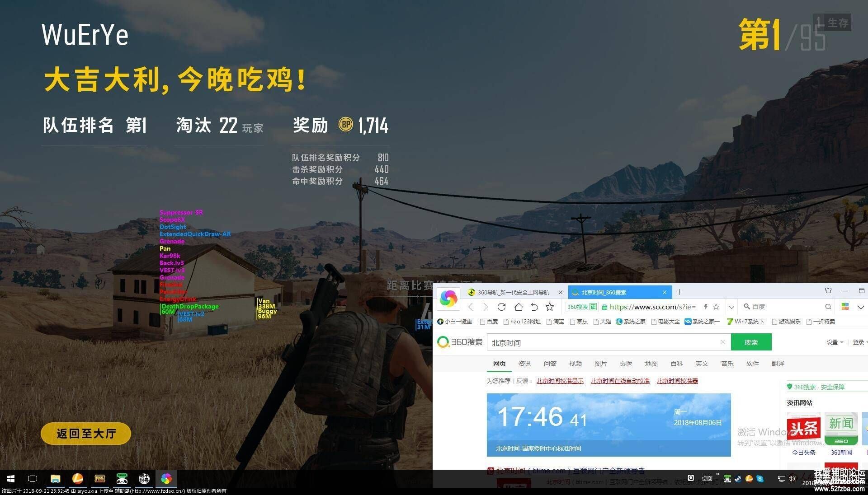Select the 视频 search category tab
The height and width of the screenshot is (495, 868).
click(575, 364)
